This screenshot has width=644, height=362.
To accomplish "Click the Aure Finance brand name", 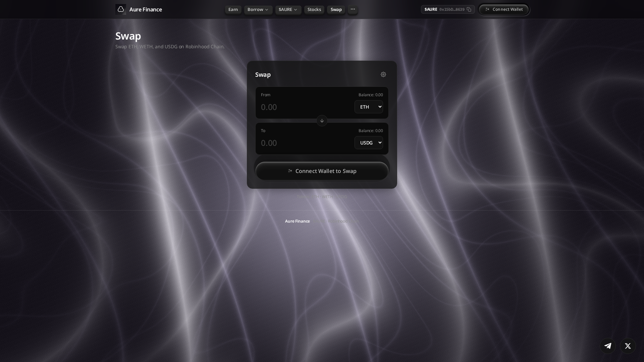I will tap(146, 9).
